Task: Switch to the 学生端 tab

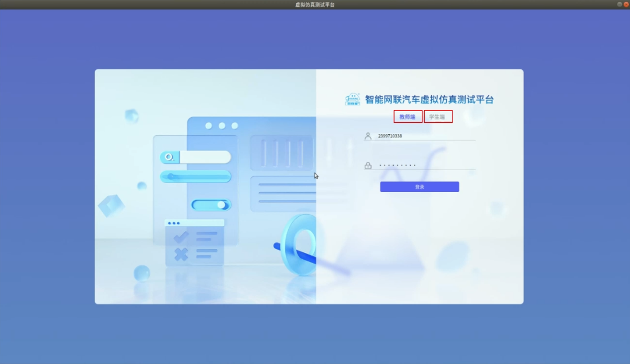Action: tap(438, 116)
